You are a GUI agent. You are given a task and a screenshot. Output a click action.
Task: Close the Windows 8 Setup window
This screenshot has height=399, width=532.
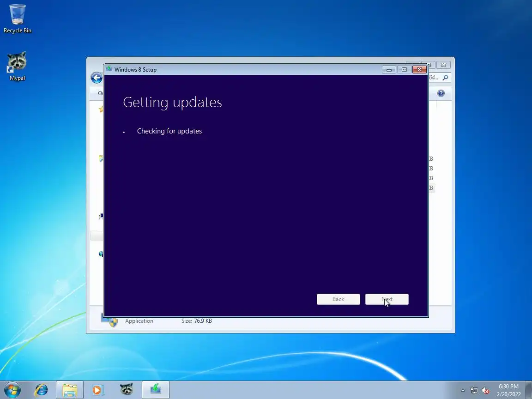point(419,70)
